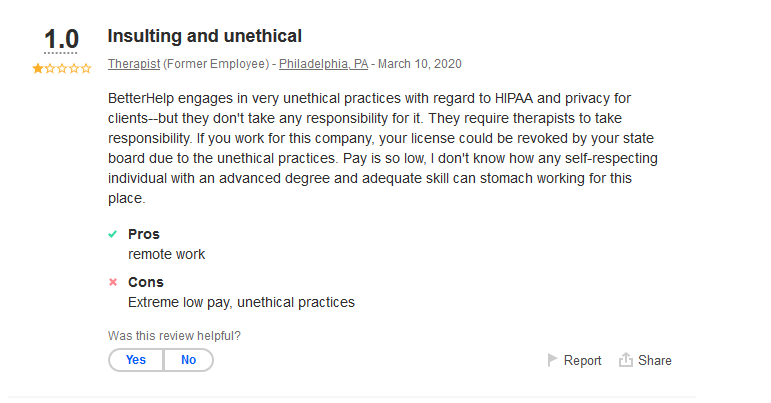The height and width of the screenshot is (403, 771).
Task: Open the Philadelphia, PA location link
Action: 323,64
